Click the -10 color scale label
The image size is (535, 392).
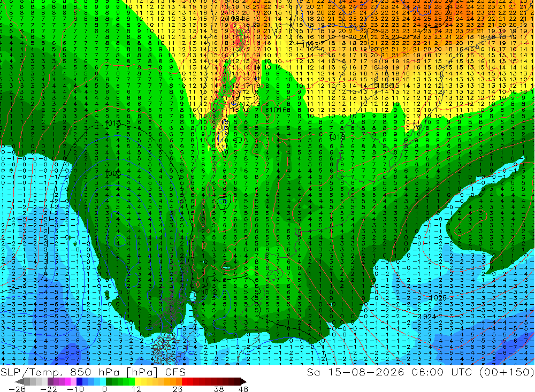pyautogui.click(x=75, y=389)
